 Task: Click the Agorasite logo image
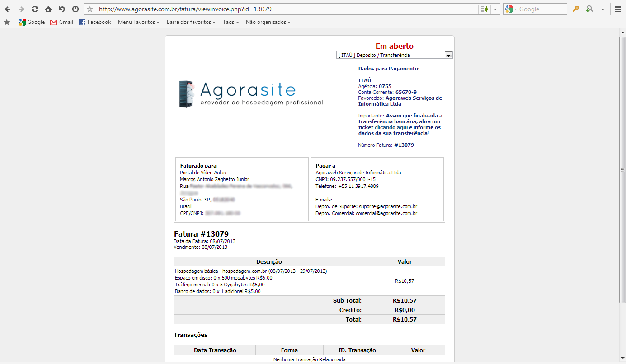pyautogui.click(x=251, y=94)
